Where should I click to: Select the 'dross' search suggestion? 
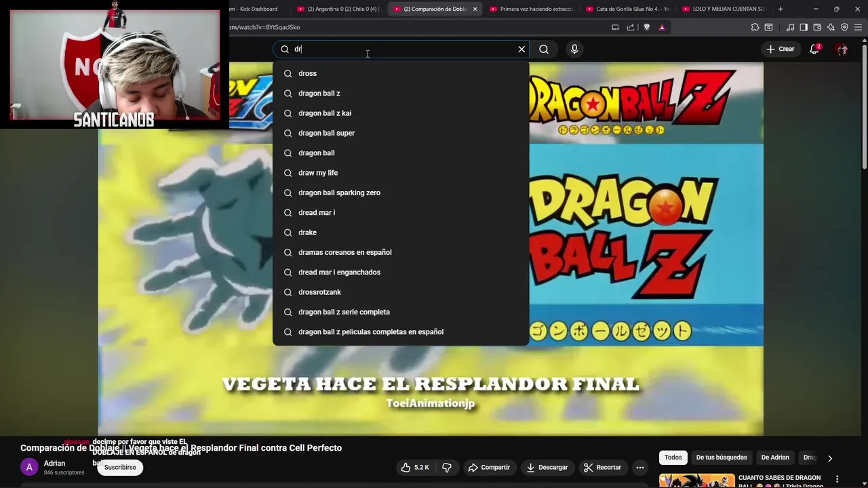pyautogui.click(x=401, y=73)
